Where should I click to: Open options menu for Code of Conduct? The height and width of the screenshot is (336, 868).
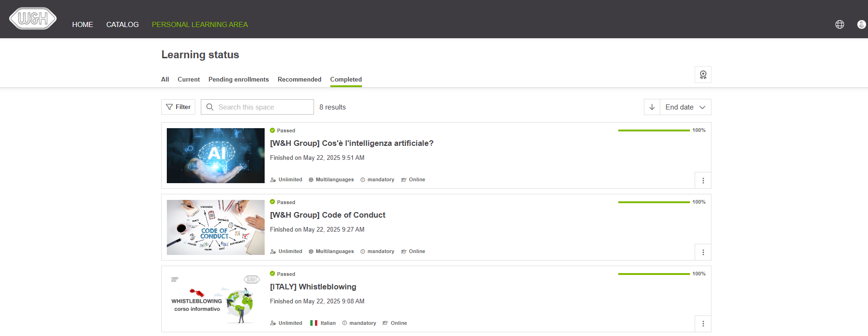(x=703, y=252)
